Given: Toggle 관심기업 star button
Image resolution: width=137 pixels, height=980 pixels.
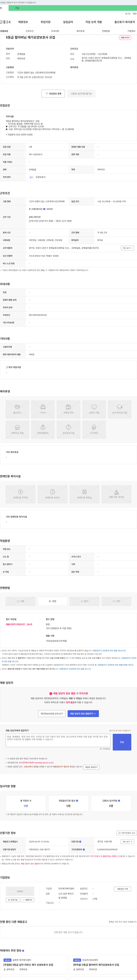Looking at the screenshot, I should point(13,900).
